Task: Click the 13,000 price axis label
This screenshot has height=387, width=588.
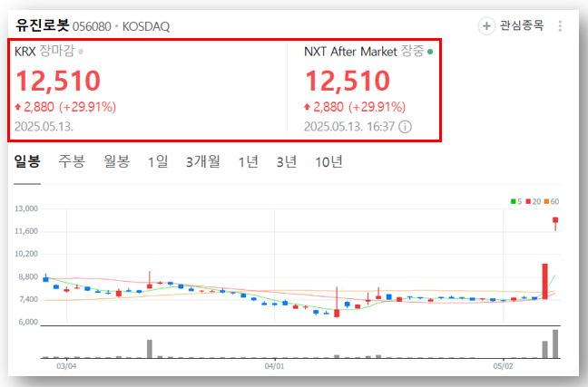Action: coord(26,208)
